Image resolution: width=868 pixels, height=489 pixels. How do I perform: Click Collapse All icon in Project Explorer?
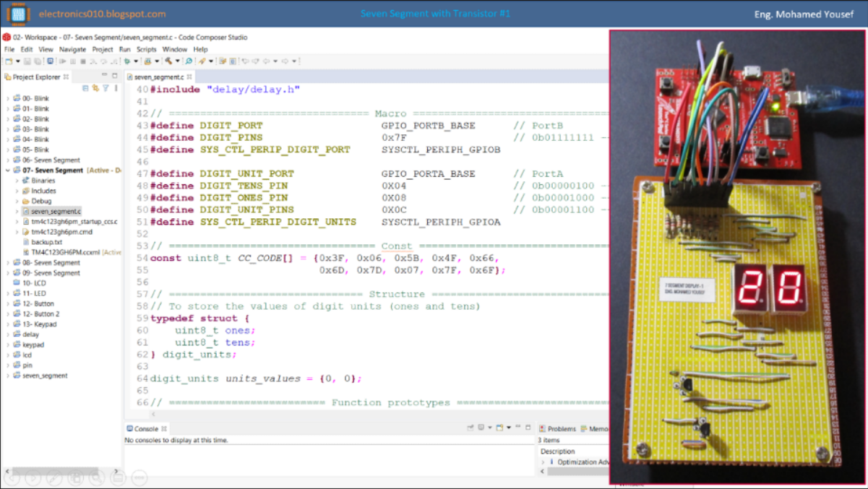click(x=85, y=88)
